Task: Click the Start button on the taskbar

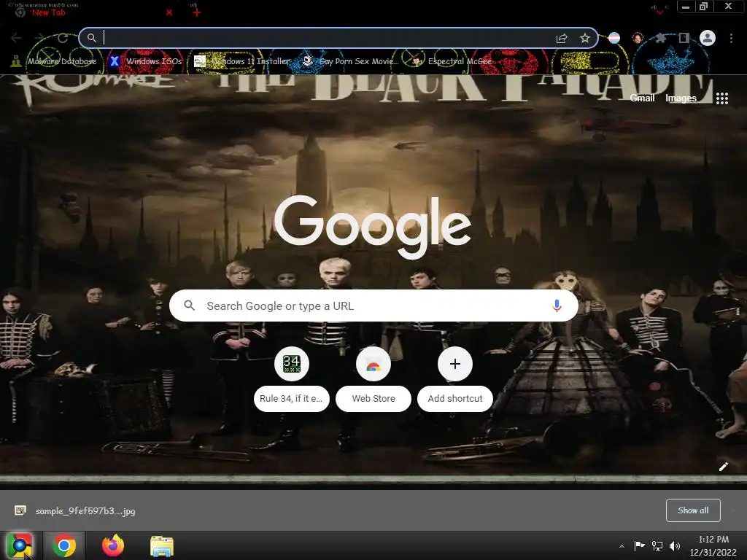Action: [x=20, y=545]
